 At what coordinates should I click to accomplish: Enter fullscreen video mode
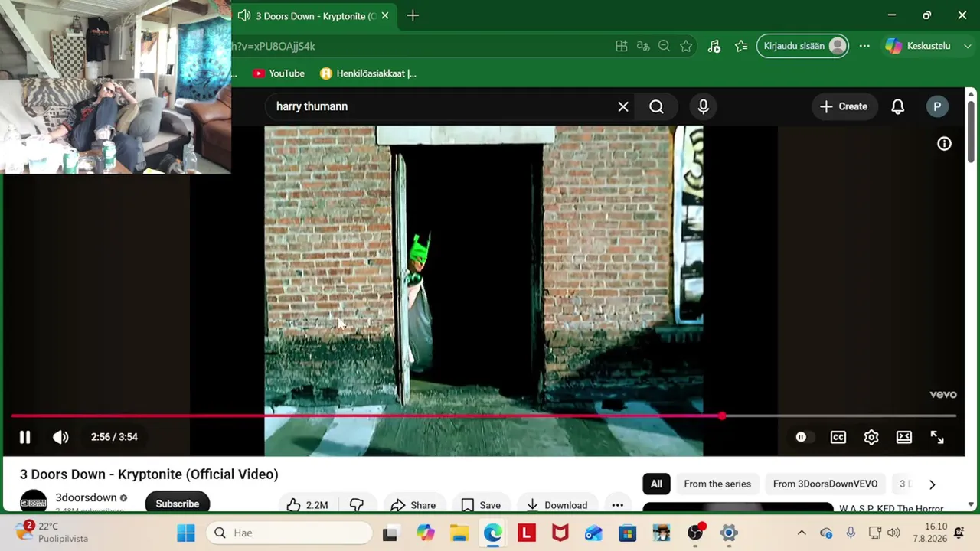tap(937, 437)
